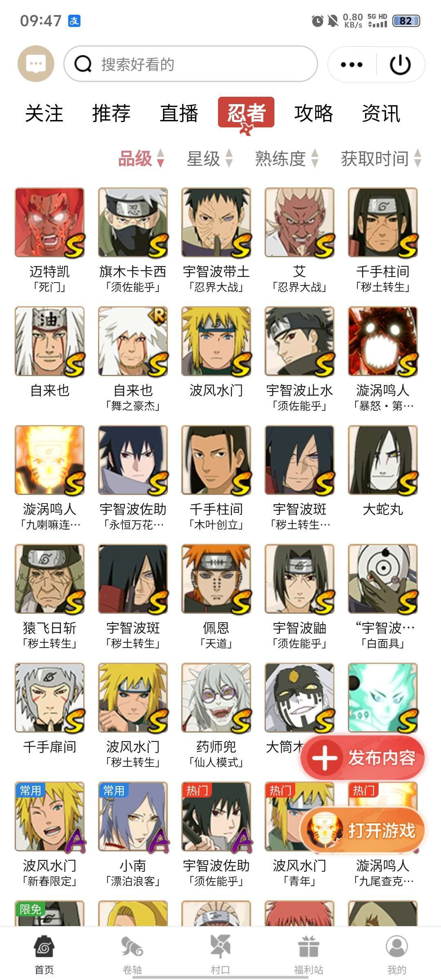The height and width of the screenshot is (980, 441).
Task: Sort ninjas by 星级
Action: tap(210, 158)
